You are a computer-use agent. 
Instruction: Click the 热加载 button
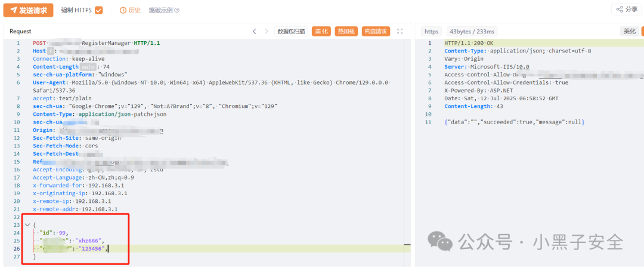[346, 31]
